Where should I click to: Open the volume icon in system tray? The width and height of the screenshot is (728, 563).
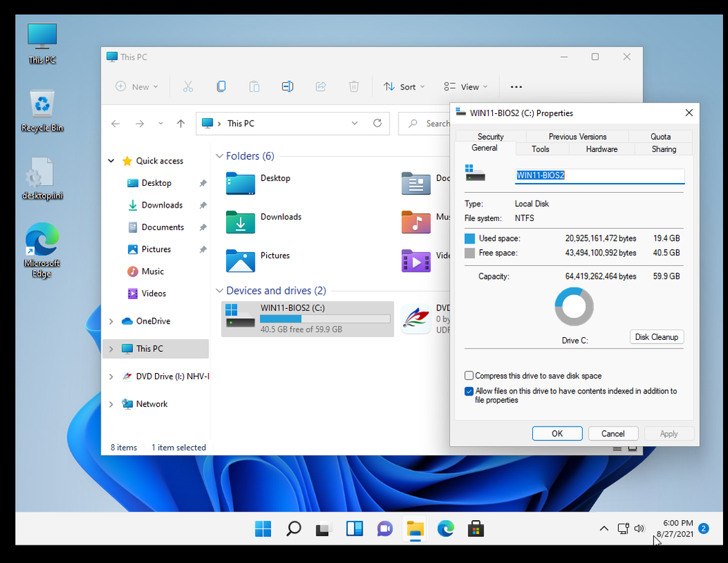pos(639,529)
